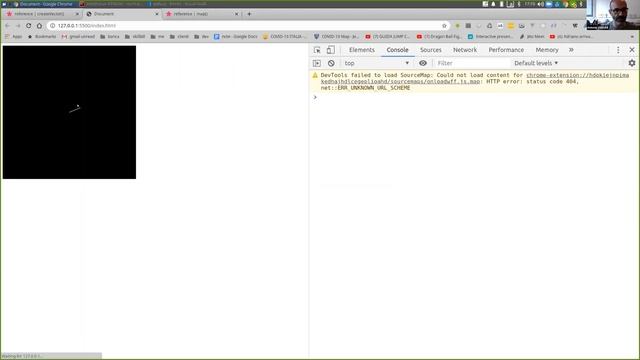Open the system volume icon
Image resolution: width=640 pixels, height=360 pixels.
tap(540, 4)
